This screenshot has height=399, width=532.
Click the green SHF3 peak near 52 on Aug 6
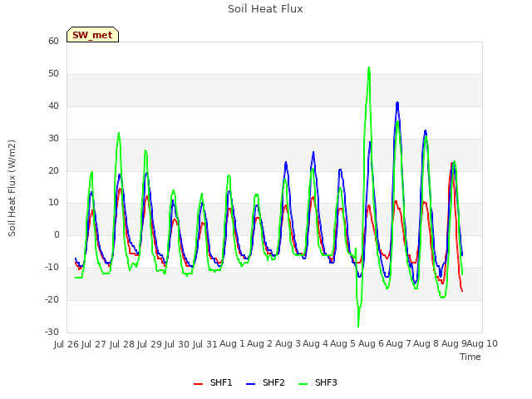point(369,67)
